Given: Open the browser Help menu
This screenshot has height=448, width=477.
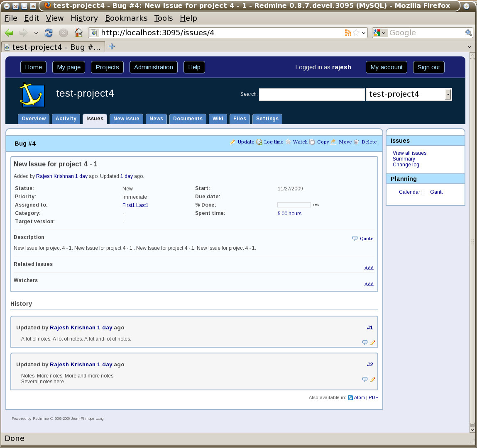Looking at the screenshot, I should (188, 18).
